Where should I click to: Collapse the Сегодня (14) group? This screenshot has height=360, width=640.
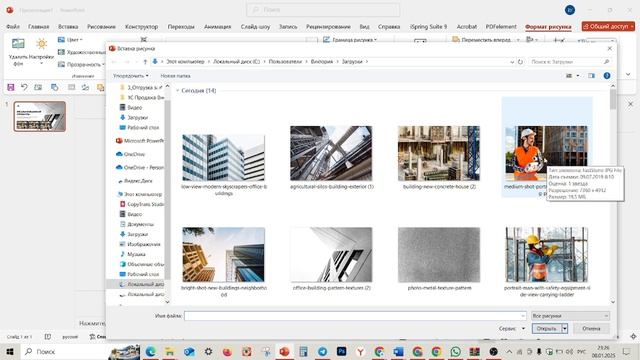click(x=178, y=91)
